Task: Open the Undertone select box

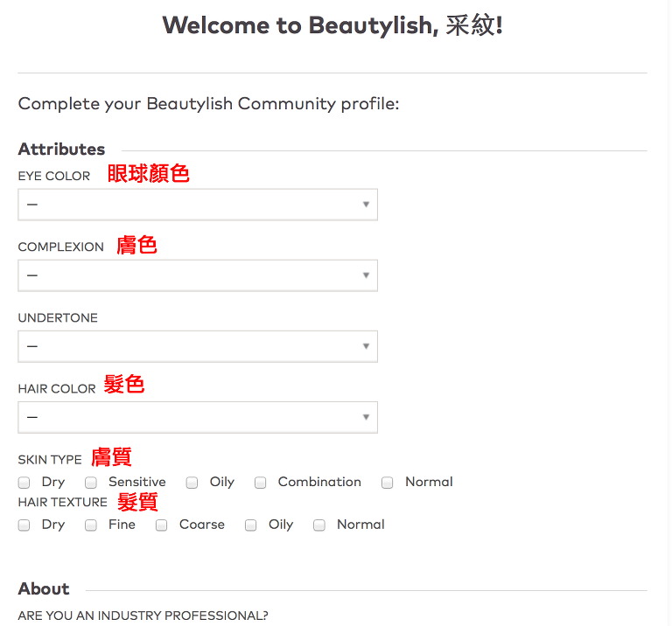Action: click(x=197, y=346)
